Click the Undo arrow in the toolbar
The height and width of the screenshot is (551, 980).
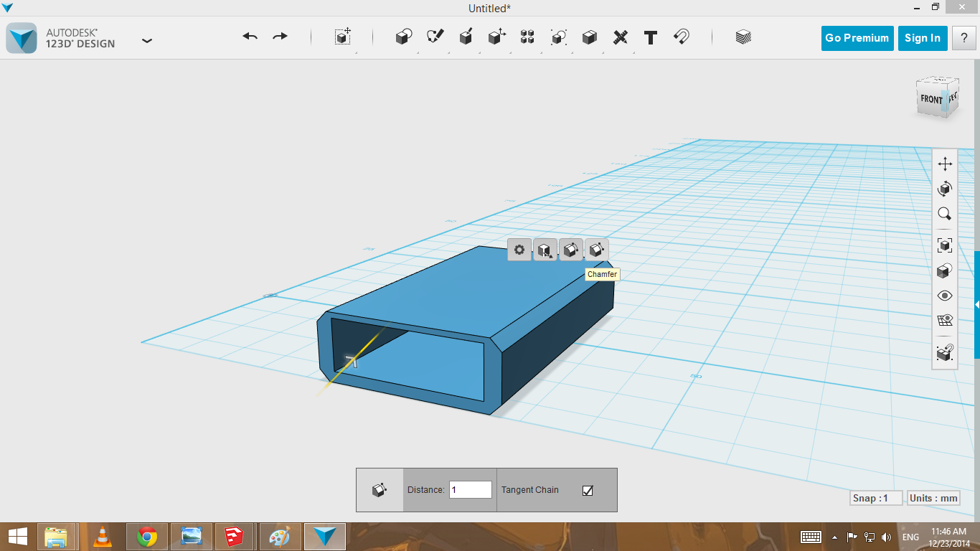(x=250, y=37)
